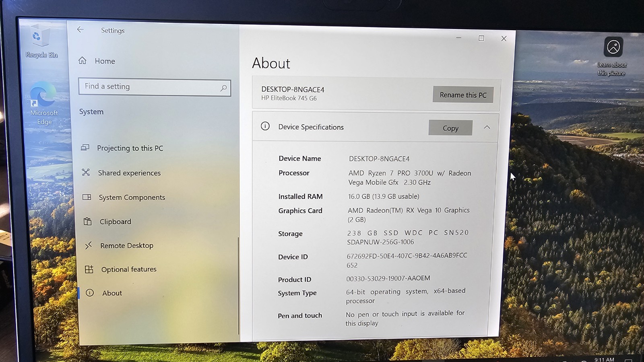This screenshot has height=362, width=644.
Task: Click the Installed RAM label
Action: pos(300,196)
